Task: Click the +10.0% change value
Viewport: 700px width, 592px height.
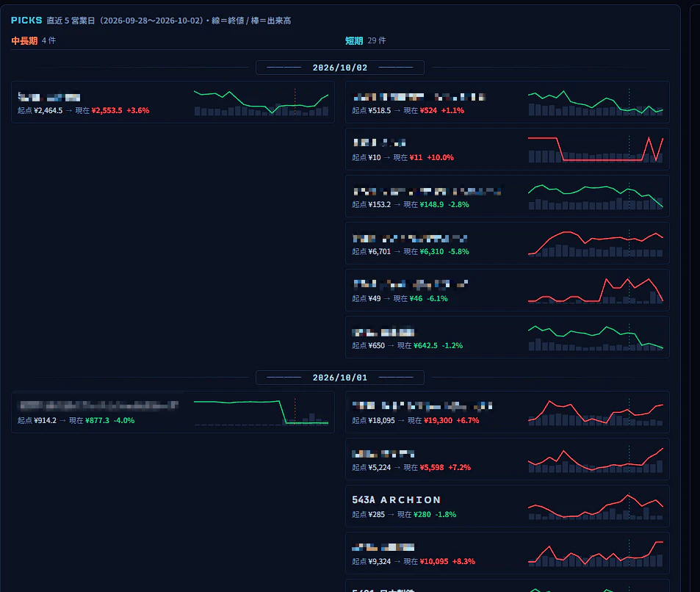Action: tap(440, 157)
